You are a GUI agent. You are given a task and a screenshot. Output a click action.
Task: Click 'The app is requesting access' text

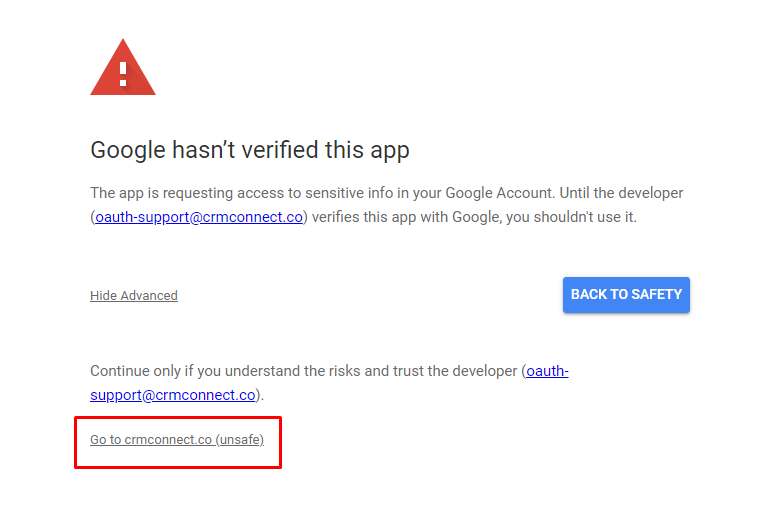coord(175,193)
